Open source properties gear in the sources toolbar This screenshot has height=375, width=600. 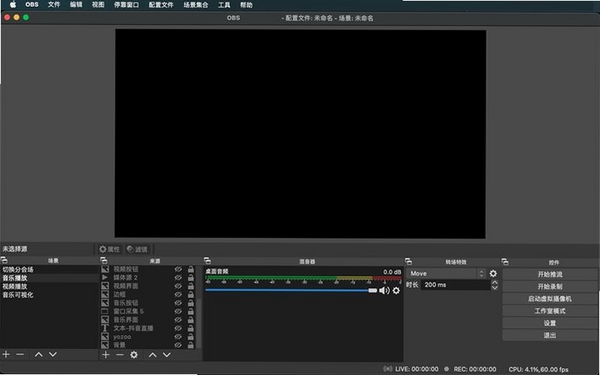134,355
